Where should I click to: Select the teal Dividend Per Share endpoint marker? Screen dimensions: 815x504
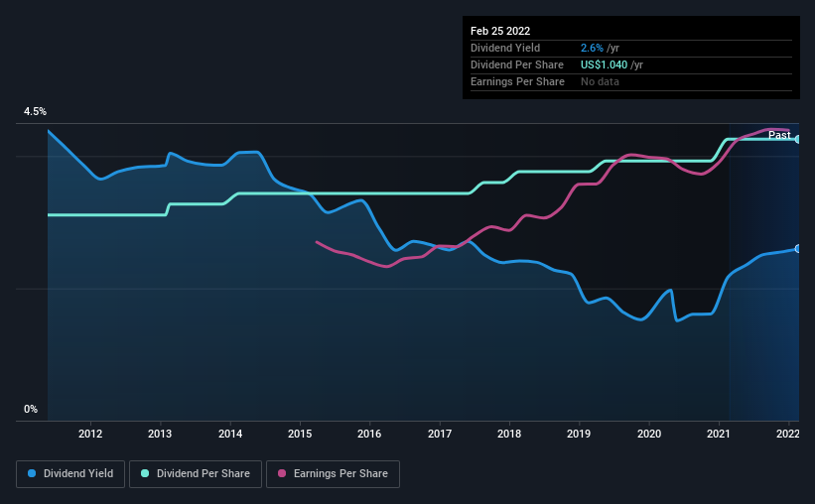[797, 139]
